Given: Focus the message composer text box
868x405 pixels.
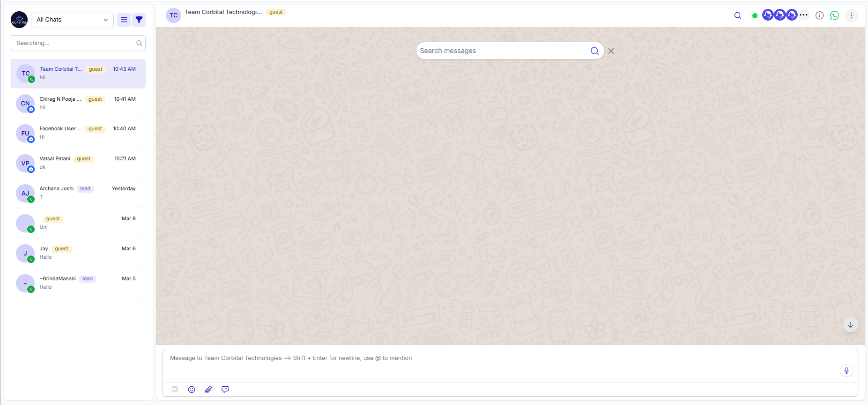Looking at the screenshot, I should click(x=504, y=365).
